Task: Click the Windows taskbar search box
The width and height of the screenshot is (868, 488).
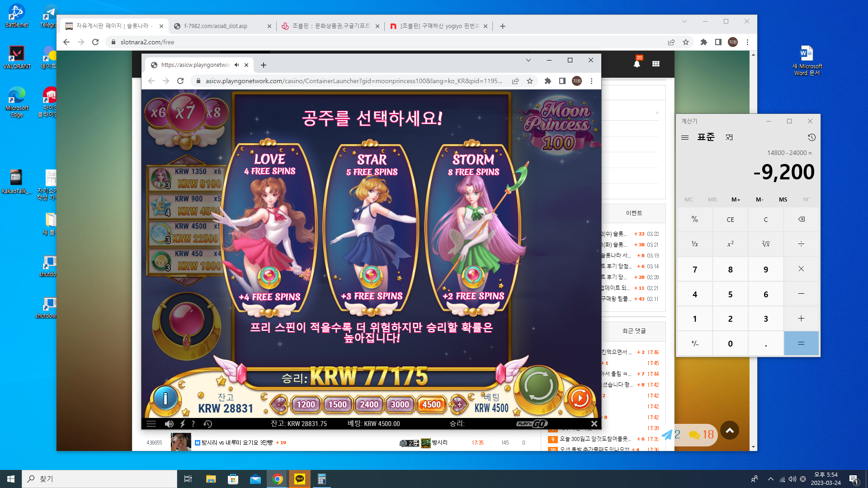Action: 99,479
